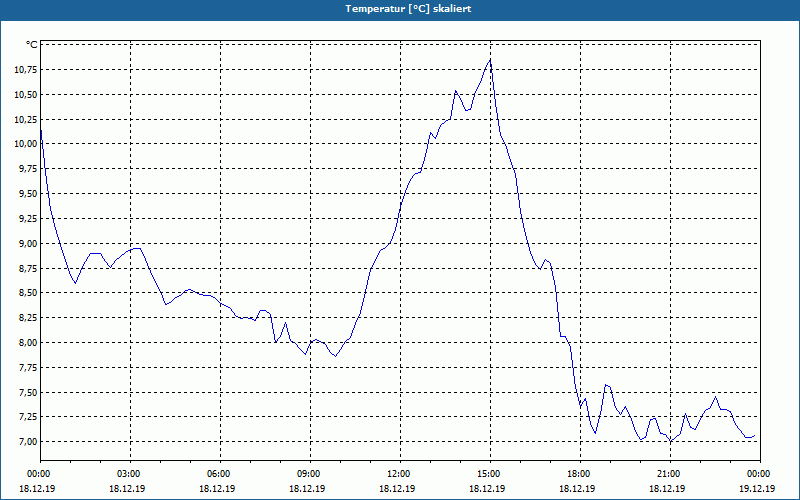Select the 8,00 y-axis label
This screenshot has width=800, height=500.
[x=28, y=343]
